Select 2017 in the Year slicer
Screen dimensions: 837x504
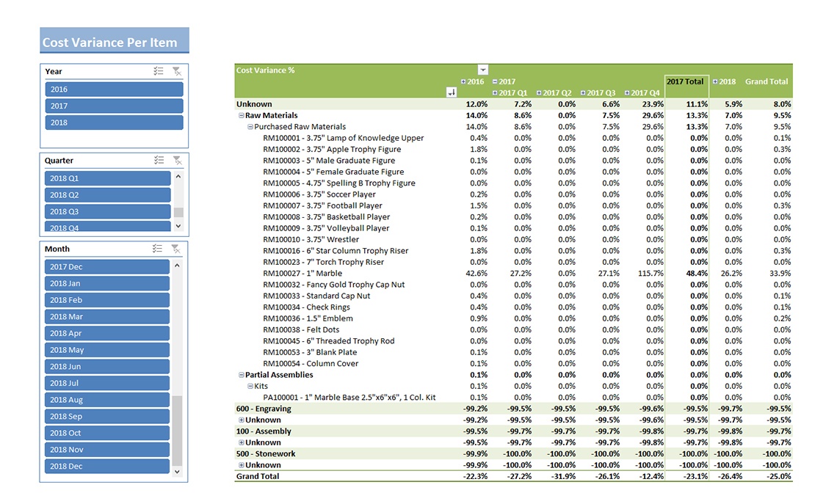[114, 106]
